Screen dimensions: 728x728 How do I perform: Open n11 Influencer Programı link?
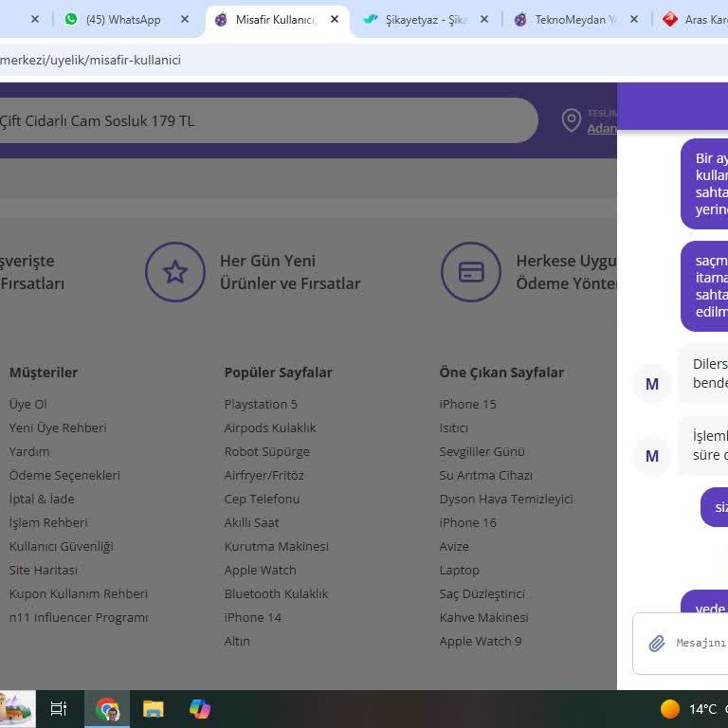pyautogui.click(x=79, y=617)
